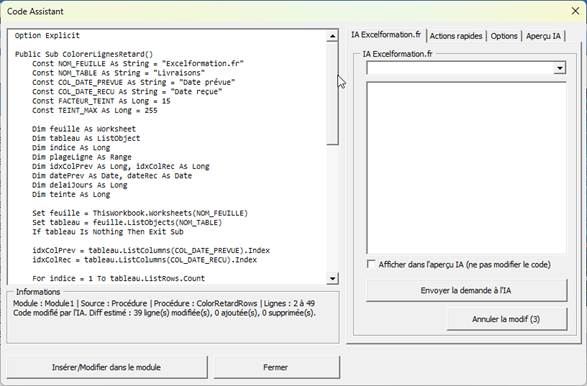587x386 pixels.
Task: Click the 'Dim feuille As Worksheet' line
Action: click(x=84, y=129)
